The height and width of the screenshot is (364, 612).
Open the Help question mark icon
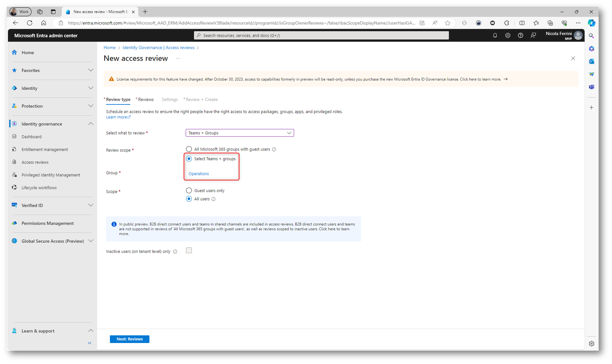click(x=520, y=36)
